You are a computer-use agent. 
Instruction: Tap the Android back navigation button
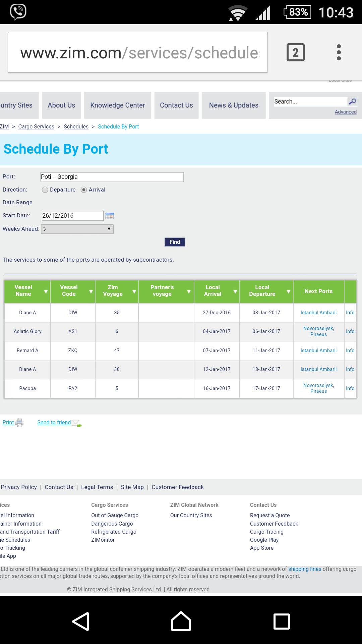click(x=81, y=622)
